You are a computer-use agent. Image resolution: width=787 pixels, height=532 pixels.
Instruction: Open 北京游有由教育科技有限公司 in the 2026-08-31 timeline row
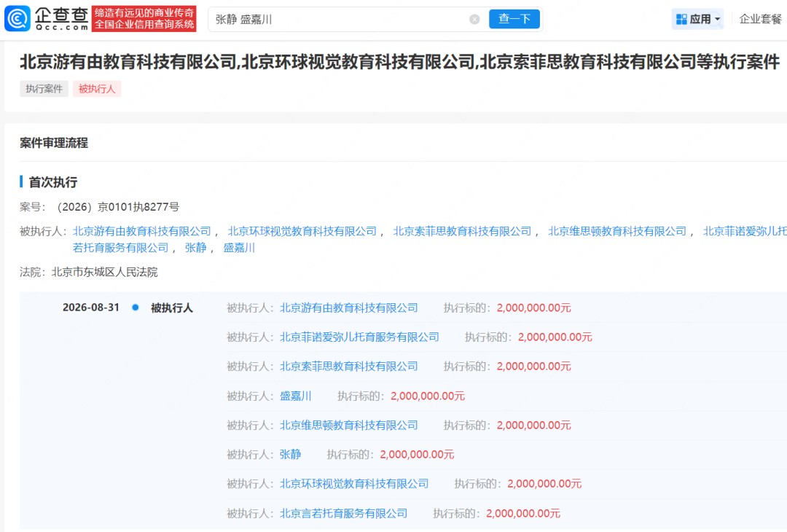(x=349, y=308)
